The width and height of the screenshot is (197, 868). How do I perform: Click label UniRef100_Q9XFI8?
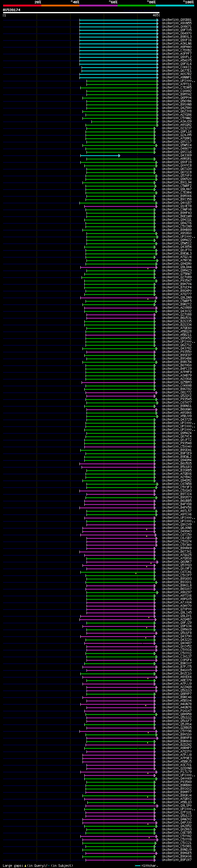pyautogui.click(x=177, y=162)
